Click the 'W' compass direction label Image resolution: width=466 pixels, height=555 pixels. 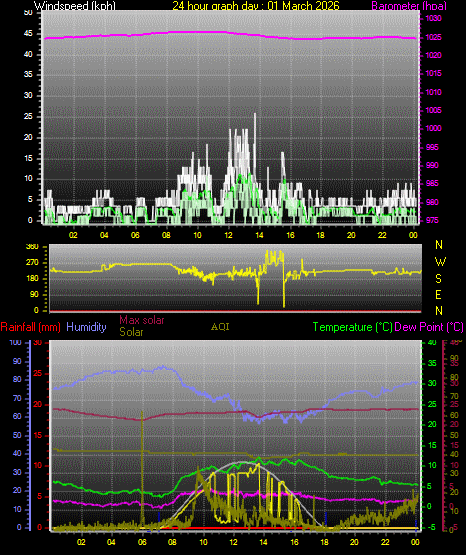pos(440,262)
